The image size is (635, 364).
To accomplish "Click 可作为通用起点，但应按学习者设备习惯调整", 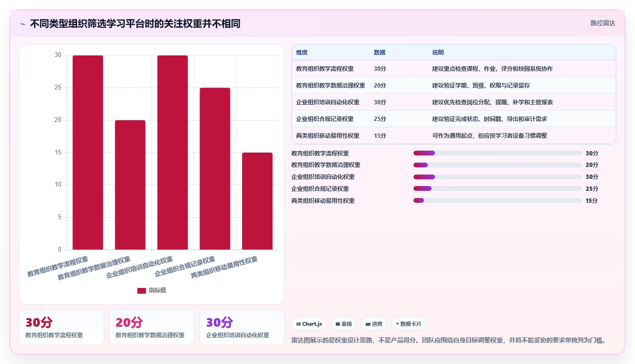I will coord(490,136).
